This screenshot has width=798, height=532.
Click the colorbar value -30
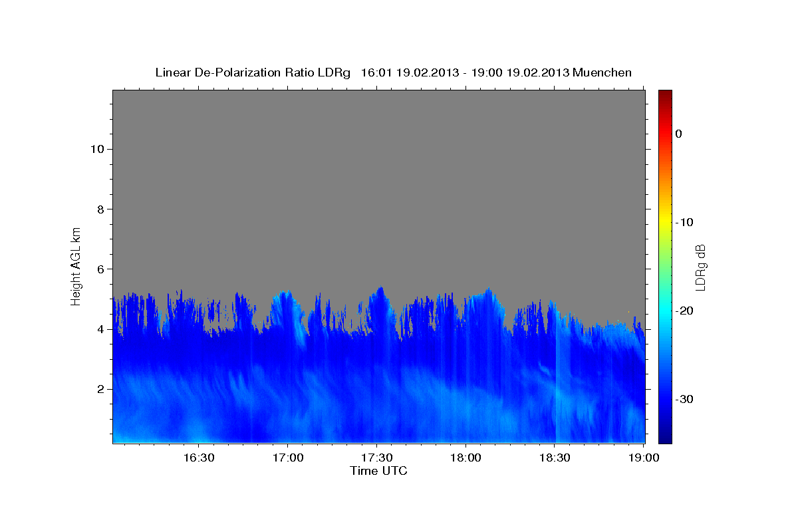(684, 399)
